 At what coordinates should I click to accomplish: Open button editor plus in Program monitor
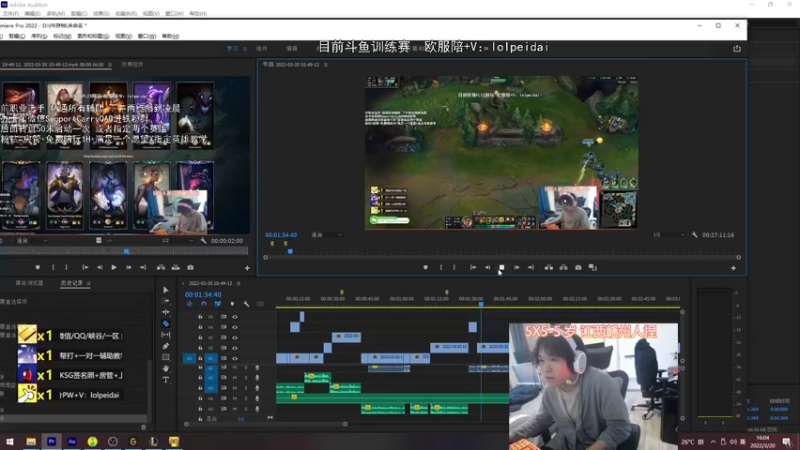pyautogui.click(x=733, y=268)
